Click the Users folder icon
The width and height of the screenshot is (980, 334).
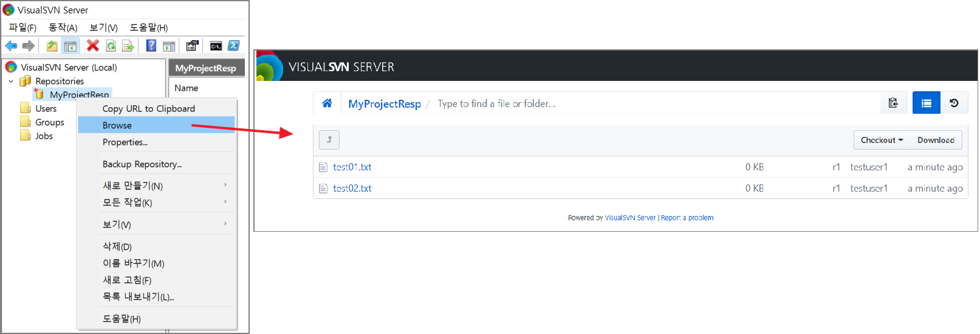coord(26,108)
